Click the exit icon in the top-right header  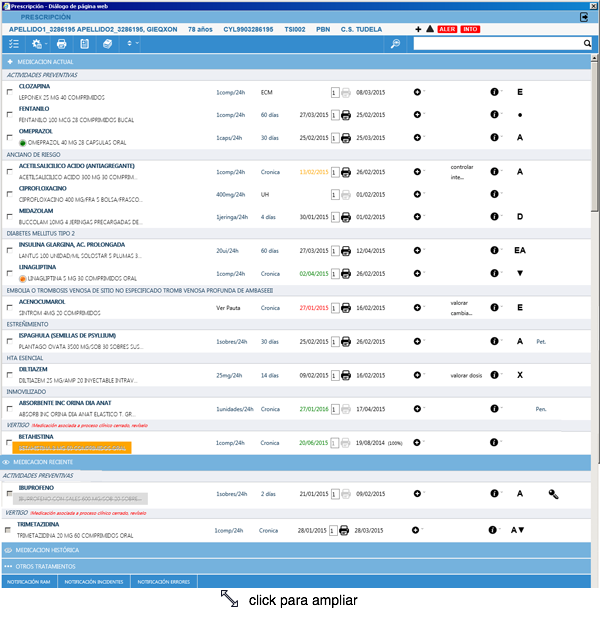pyautogui.click(x=583, y=17)
